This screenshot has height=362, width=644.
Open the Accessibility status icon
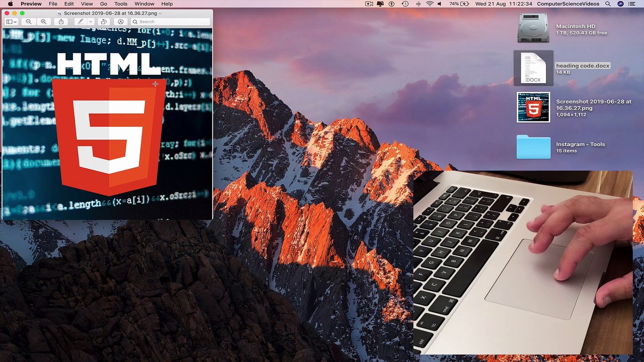click(392, 4)
